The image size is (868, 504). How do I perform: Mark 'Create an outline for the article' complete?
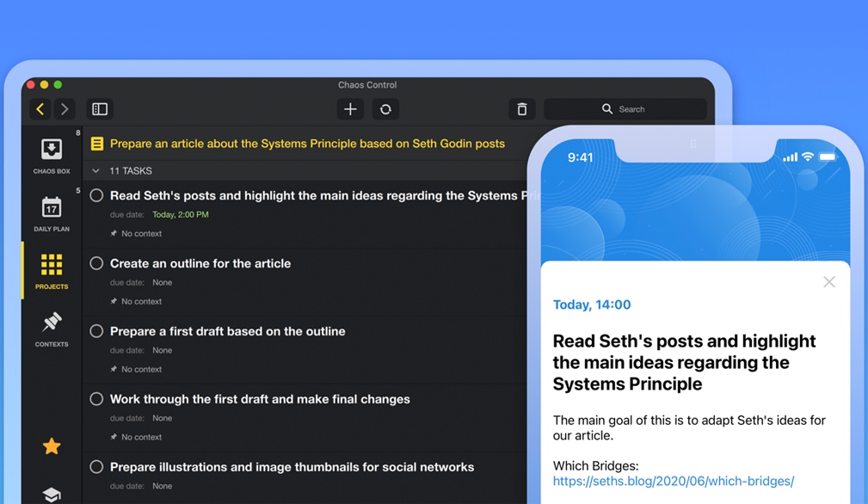pyautogui.click(x=96, y=263)
